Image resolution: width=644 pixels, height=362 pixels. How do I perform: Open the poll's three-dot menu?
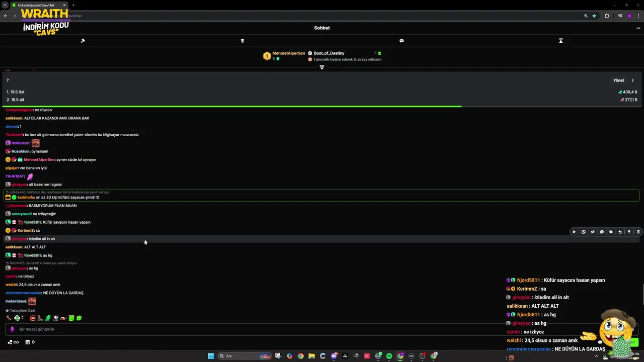[x=633, y=80]
